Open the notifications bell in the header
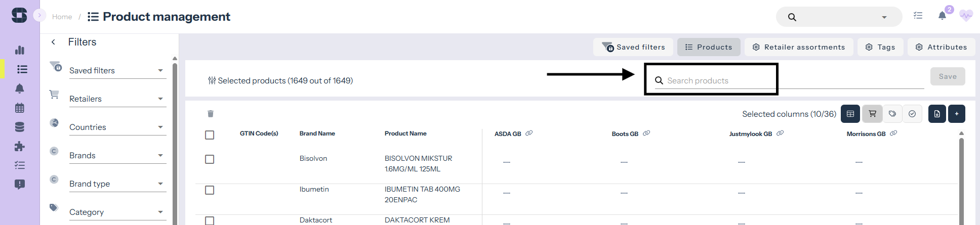Screen dimensions: 980x225 click(x=942, y=16)
